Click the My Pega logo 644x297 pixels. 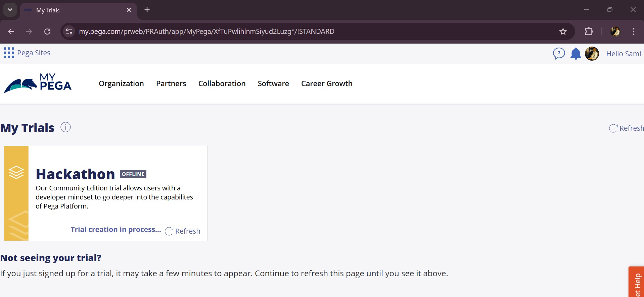tap(38, 83)
